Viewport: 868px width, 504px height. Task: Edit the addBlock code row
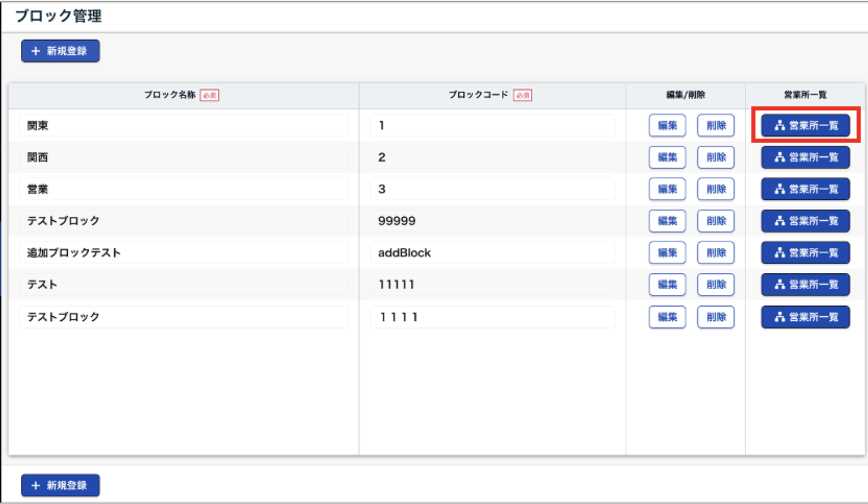[667, 253]
